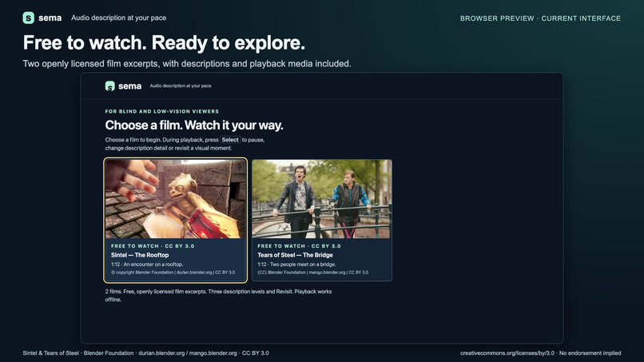Click the 'Select' key label in the instructions
The width and height of the screenshot is (644, 362).
(230, 140)
